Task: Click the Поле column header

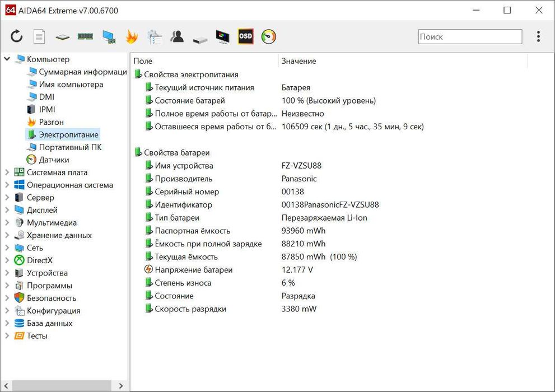Action: click(x=143, y=61)
